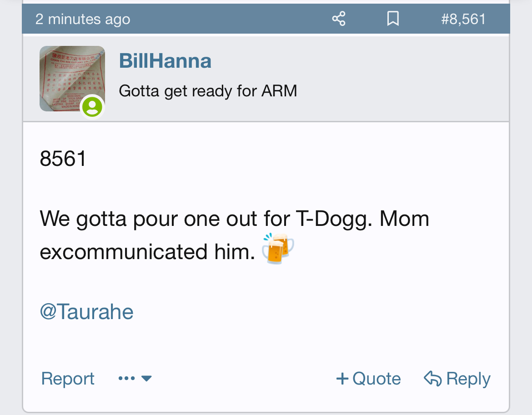Open the #8,561 post permalink
This screenshot has height=415, width=532.
click(x=463, y=19)
